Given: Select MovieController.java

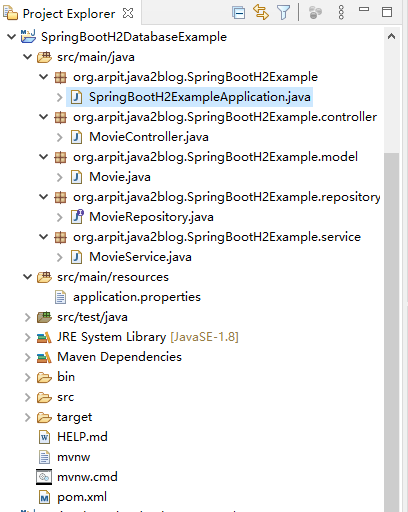Looking at the screenshot, I should 149,137.
